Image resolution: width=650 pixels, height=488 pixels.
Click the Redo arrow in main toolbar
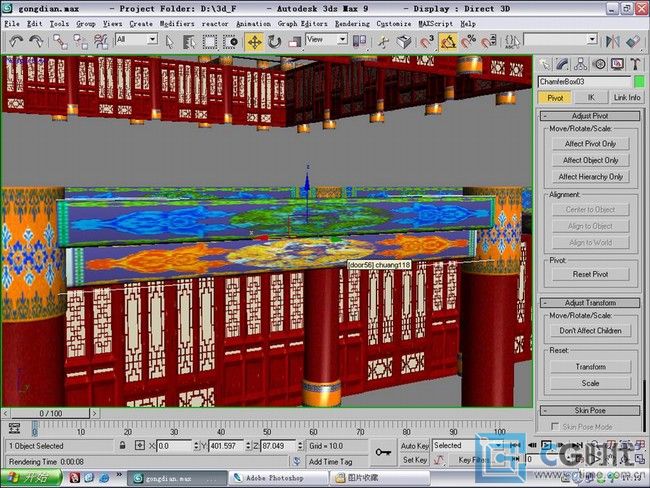36,41
